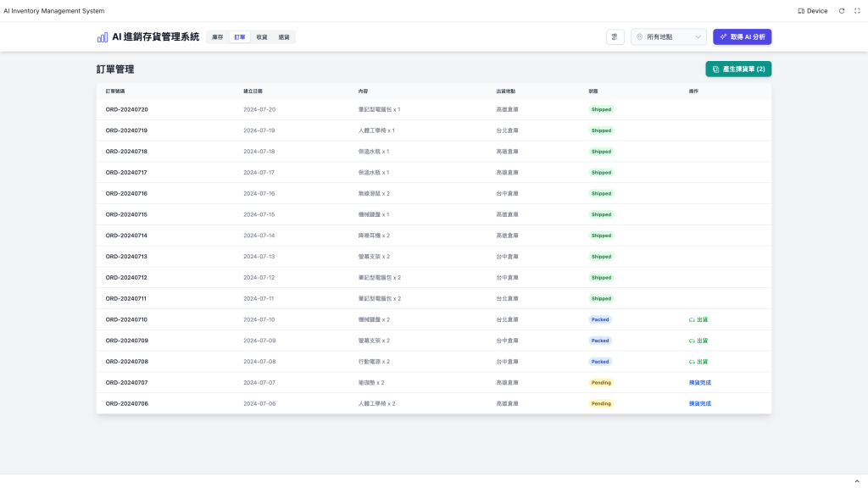This screenshot has height=488, width=868.
Task: Click Shipped badge for ORD-20240715
Action: pos(601,214)
